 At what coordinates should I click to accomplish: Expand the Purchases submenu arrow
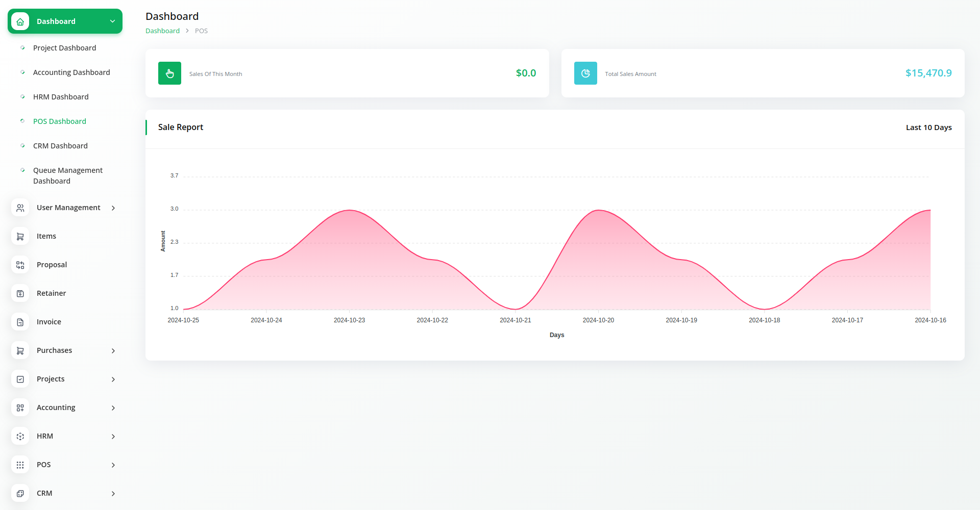point(113,351)
